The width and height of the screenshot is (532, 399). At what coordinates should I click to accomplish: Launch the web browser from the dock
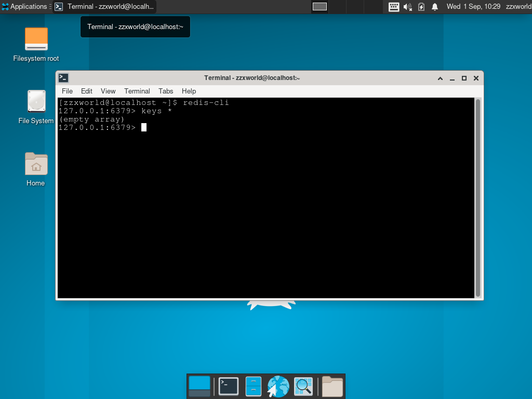tap(277, 386)
